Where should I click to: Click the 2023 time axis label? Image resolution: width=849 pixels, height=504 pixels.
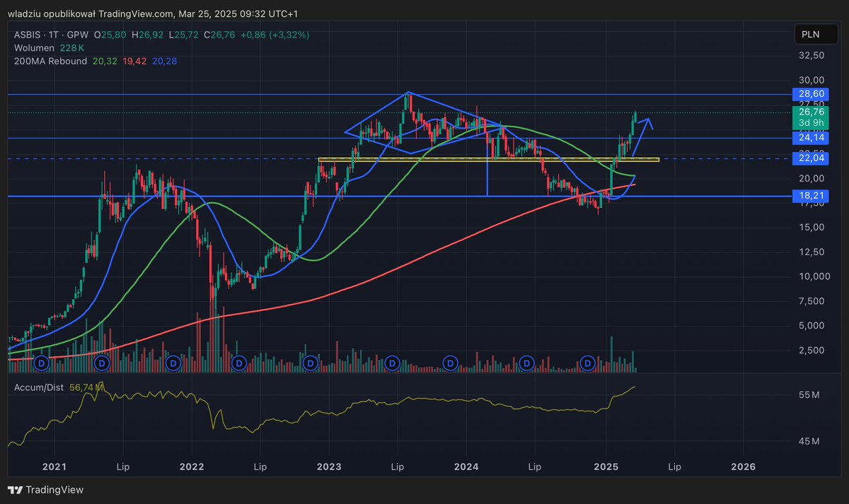point(329,467)
